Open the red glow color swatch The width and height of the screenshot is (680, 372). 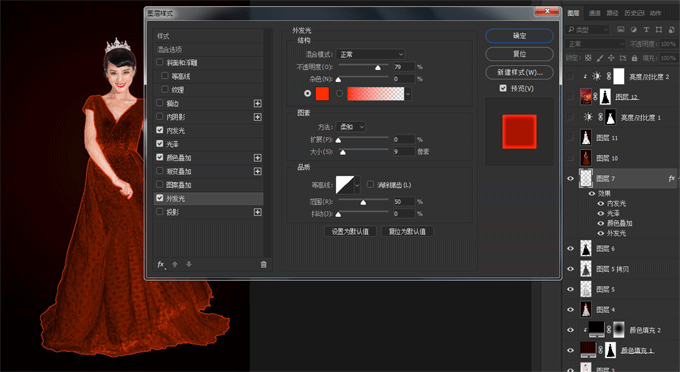(322, 93)
